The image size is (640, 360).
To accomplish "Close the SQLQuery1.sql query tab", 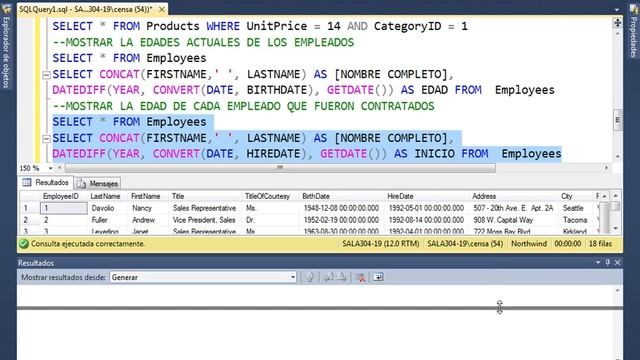I will point(162,9).
